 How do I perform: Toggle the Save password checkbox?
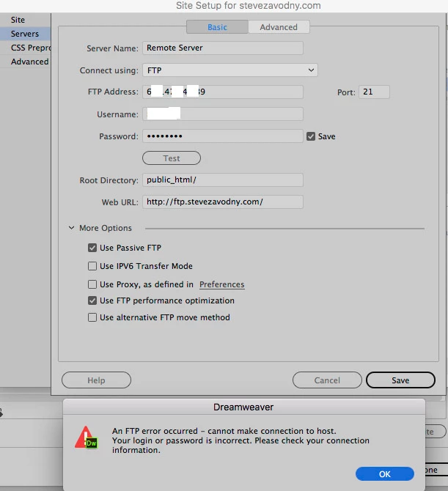(x=311, y=136)
